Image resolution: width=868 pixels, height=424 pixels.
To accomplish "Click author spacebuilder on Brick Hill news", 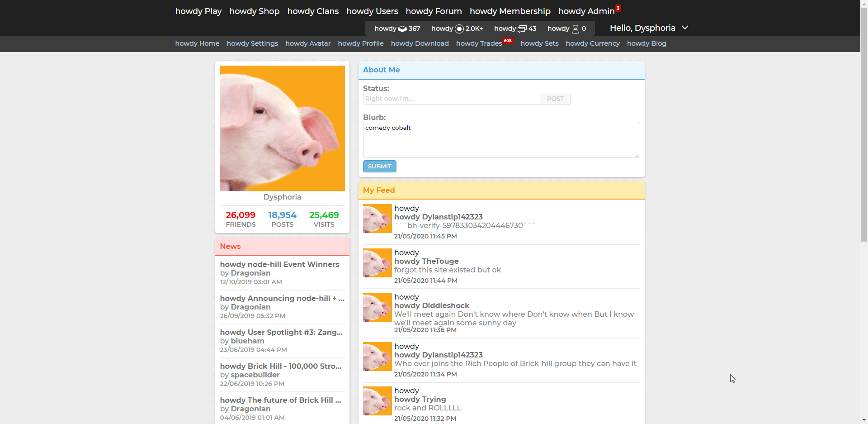I will 255,375.
